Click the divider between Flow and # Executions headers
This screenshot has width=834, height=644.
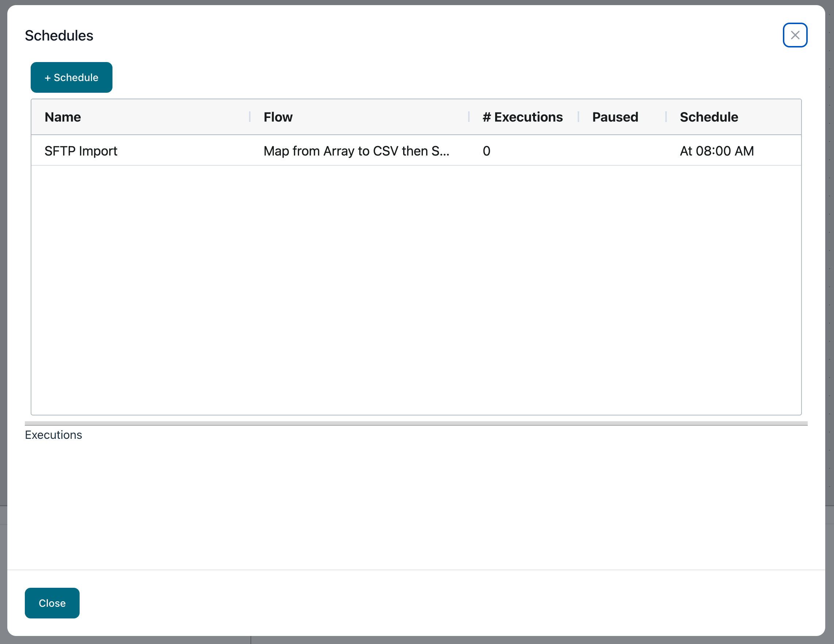[x=468, y=117]
